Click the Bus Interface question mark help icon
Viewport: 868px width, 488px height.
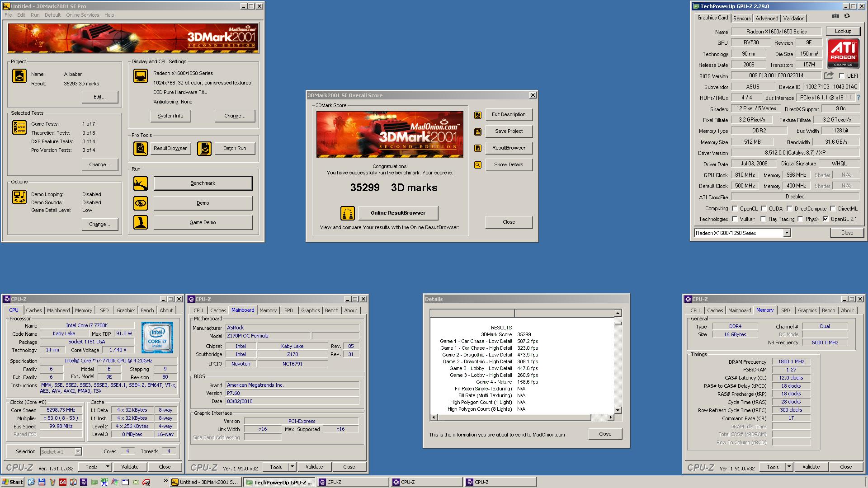[859, 98]
